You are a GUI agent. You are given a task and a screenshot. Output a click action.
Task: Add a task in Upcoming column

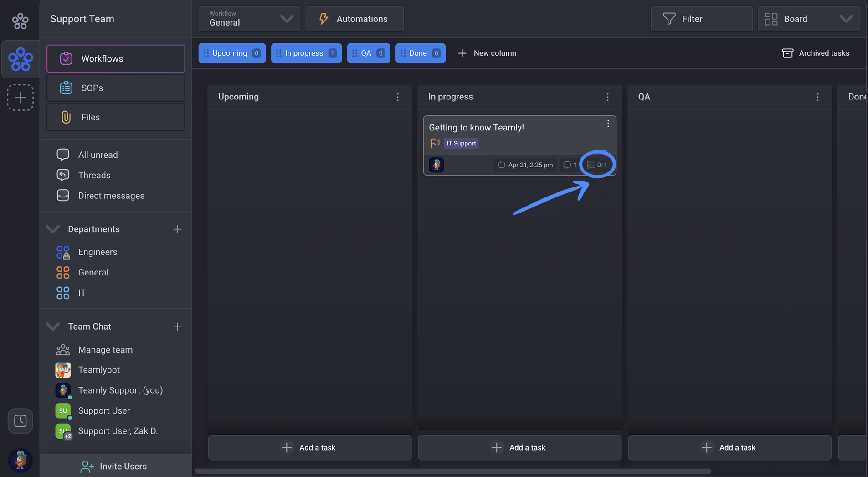[310, 447]
